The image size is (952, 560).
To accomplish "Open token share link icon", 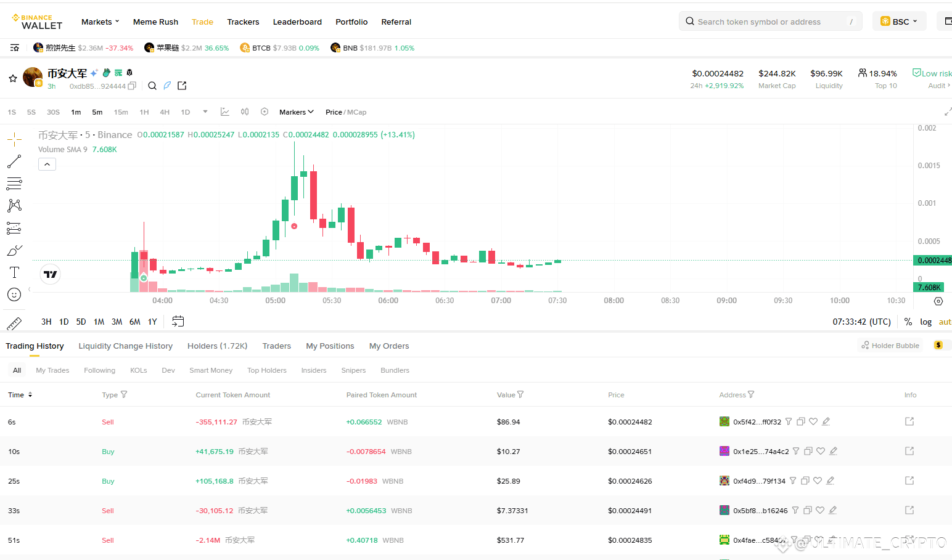I will point(182,86).
